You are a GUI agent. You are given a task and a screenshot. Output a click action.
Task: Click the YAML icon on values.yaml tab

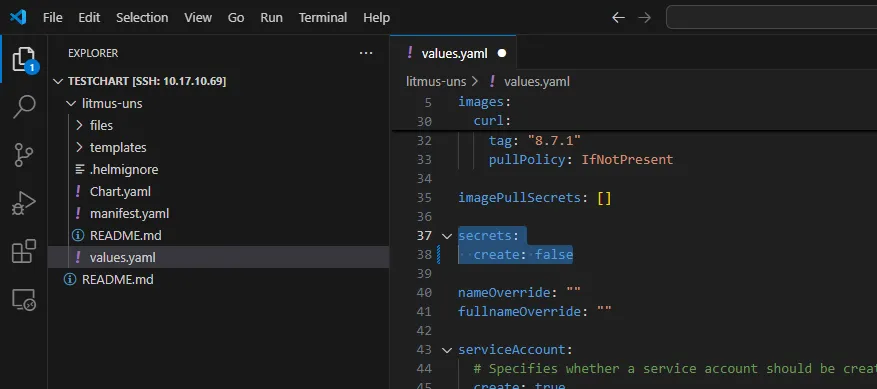409,53
